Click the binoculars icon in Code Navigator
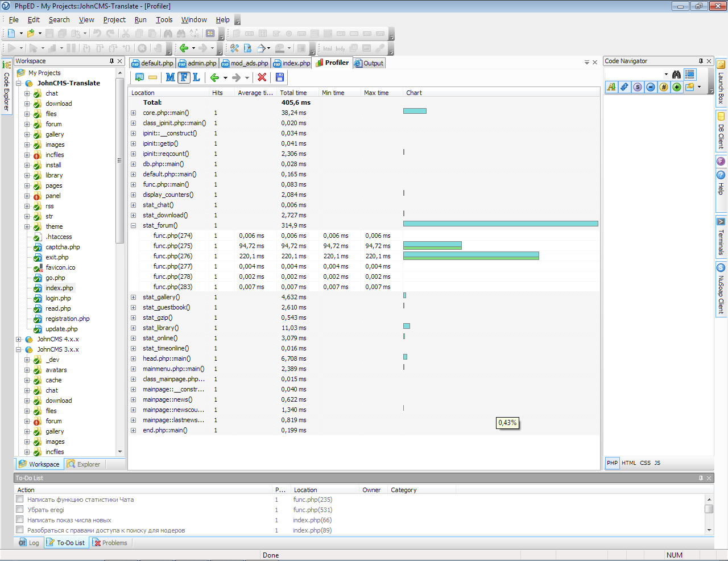The width and height of the screenshot is (728, 561). [676, 75]
